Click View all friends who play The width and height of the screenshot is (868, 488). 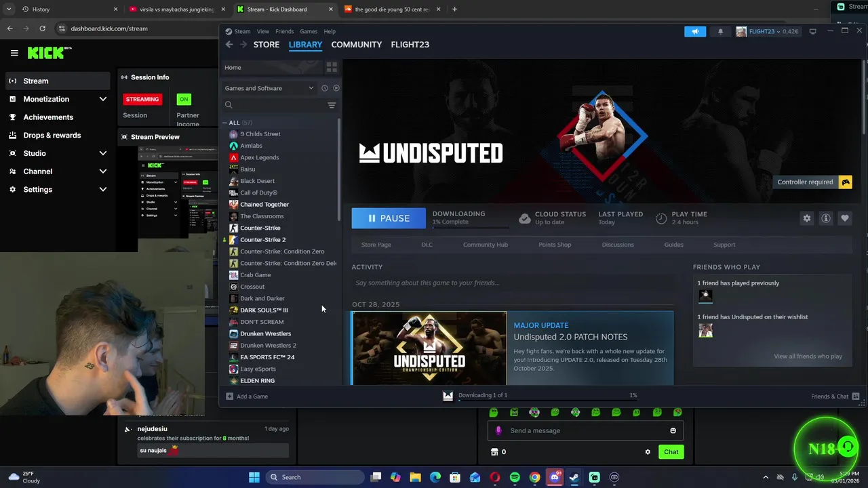tap(808, 357)
